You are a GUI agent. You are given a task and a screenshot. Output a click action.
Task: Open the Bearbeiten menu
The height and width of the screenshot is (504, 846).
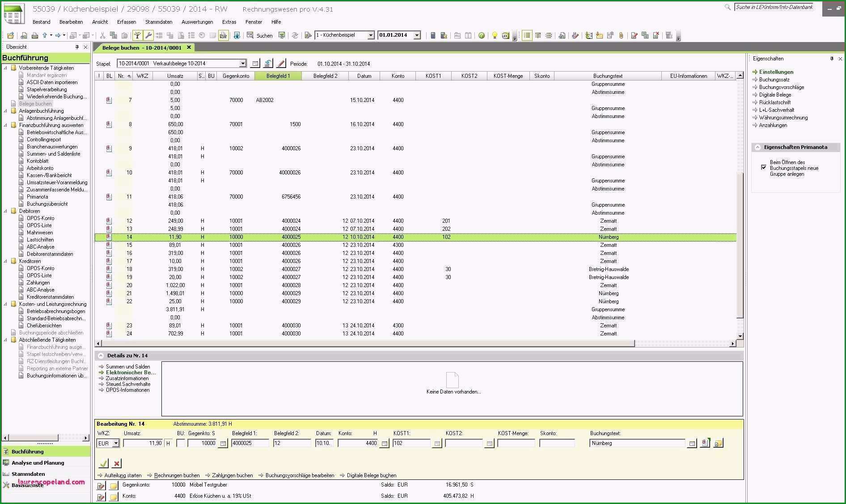coord(71,22)
